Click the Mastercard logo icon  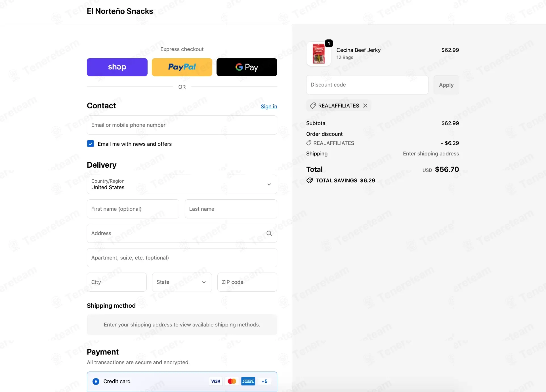point(232,381)
